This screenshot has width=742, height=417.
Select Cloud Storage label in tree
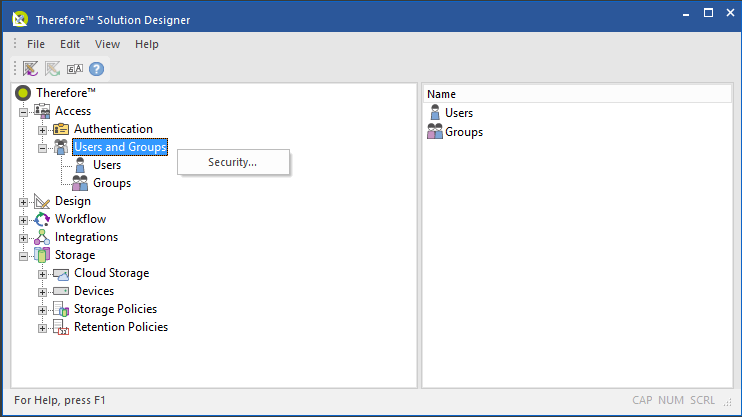(112, 273)
